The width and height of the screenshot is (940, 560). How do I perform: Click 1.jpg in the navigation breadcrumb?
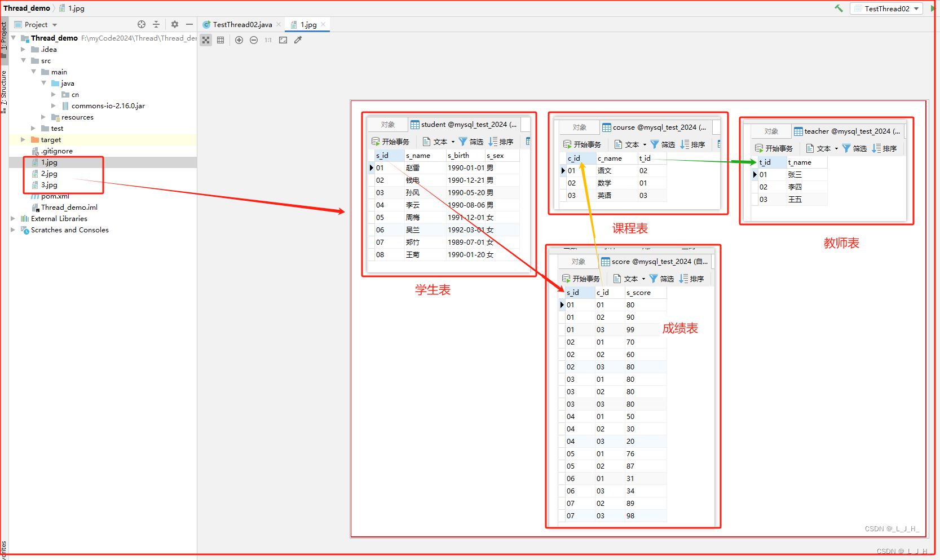[72, 8]
